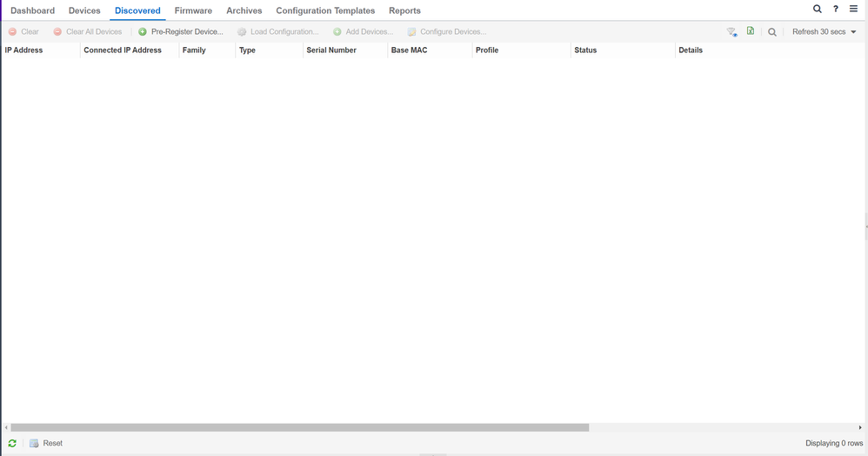Image resolution: width=868 pixels, height=456 pixels.
Task: Switch to the Dashboard tab
Action: (x=32, y=10)
